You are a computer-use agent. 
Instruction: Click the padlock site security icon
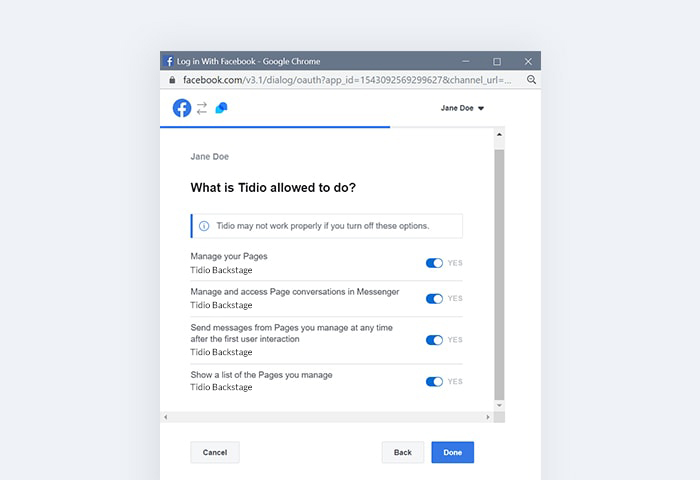point(172,80)
